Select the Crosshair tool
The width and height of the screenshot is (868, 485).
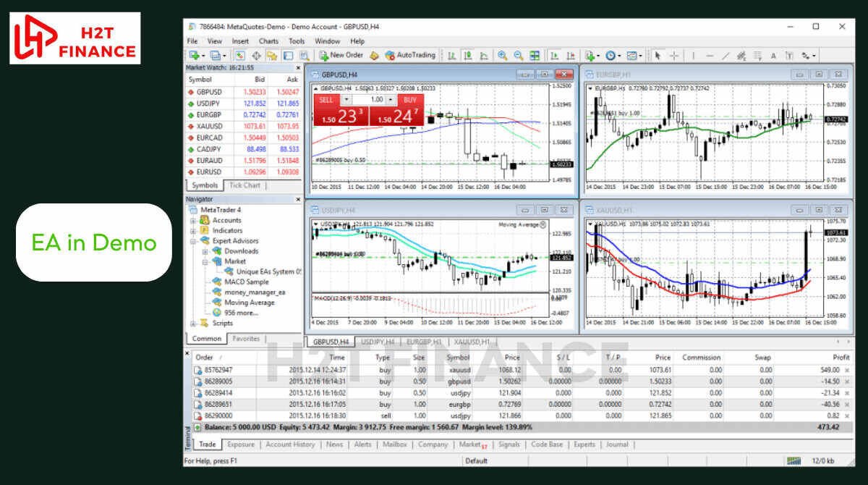[674, 55]
